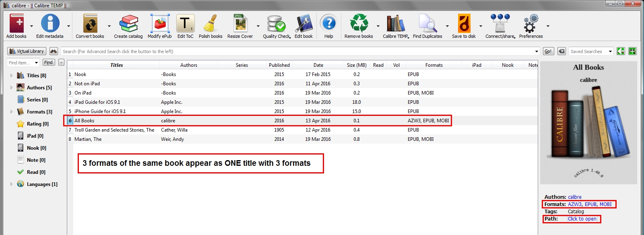
Task: Run Quality Check plugin
Action: click(276, 23)
